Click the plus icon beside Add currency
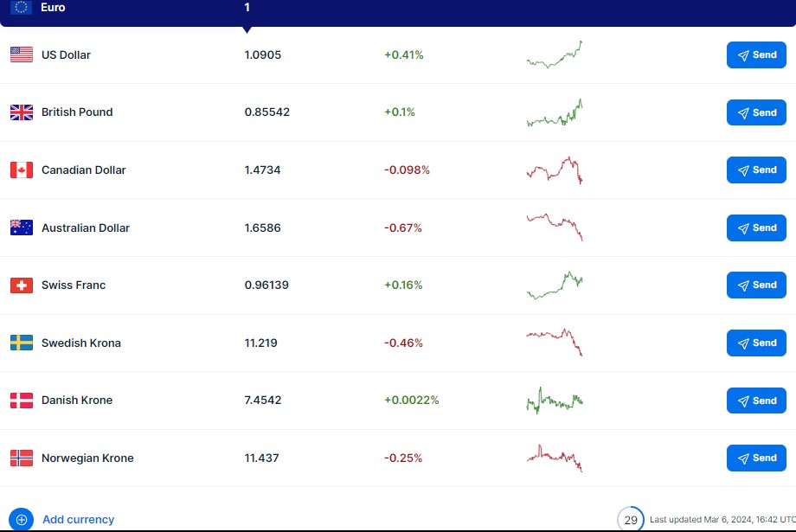The height and width of the screenshot is (532, 796). [x=22, y=520]
